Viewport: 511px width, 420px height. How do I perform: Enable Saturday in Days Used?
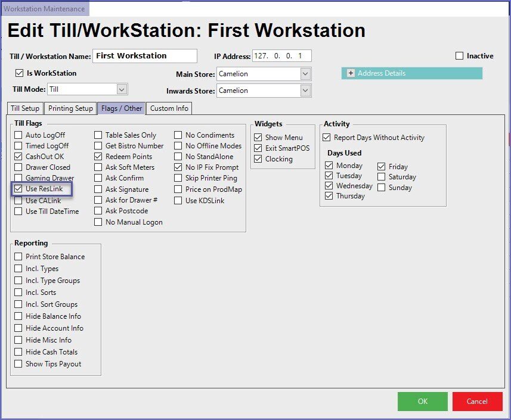tap(382, 177)
